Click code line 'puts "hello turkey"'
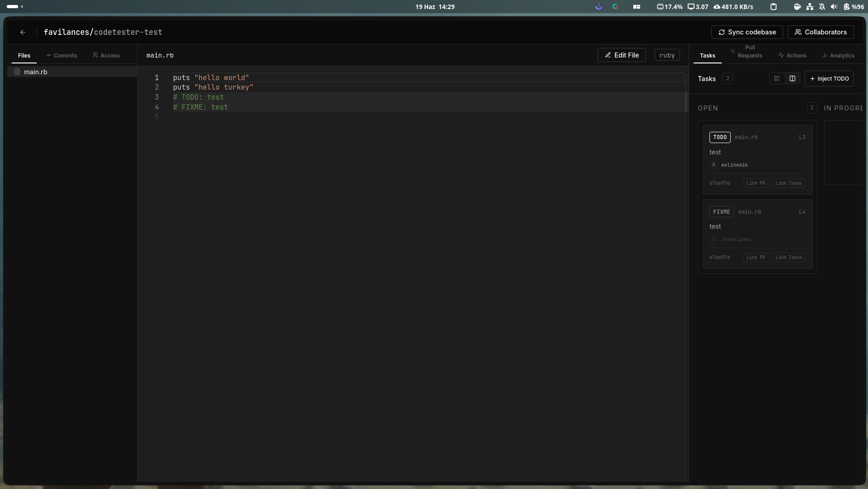This screenshot has width=868, height=489. 213,87
